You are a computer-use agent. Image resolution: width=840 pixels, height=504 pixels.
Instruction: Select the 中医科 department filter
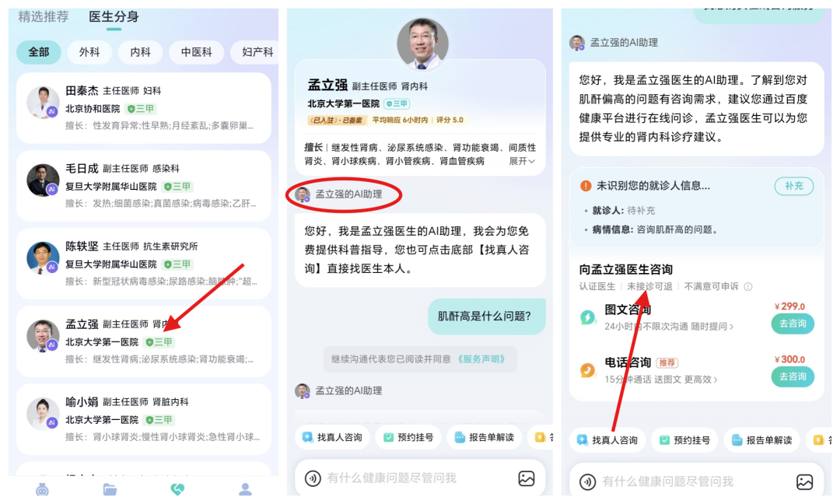(x=196, y=52)
